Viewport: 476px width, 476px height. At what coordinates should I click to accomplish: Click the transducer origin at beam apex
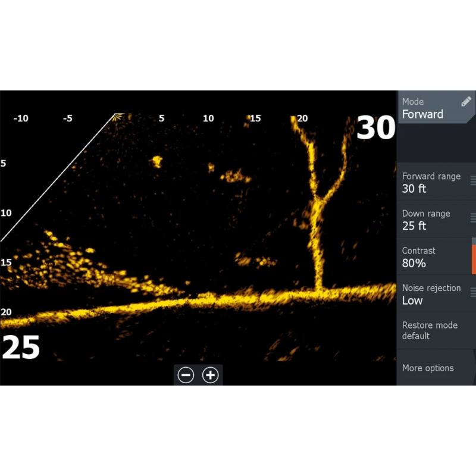(117, 115)
